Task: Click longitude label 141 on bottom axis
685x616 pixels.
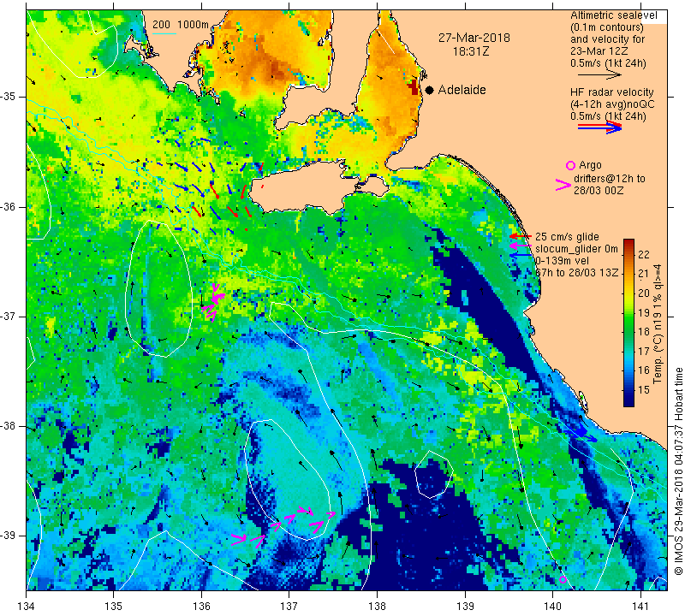Action: click(640, 606)
